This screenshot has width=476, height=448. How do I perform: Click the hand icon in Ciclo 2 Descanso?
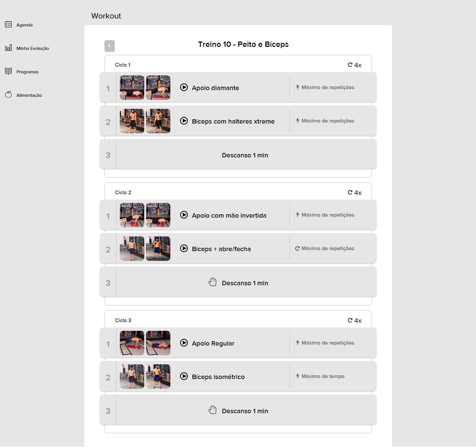pyautogui.click(x=213, y=282)
